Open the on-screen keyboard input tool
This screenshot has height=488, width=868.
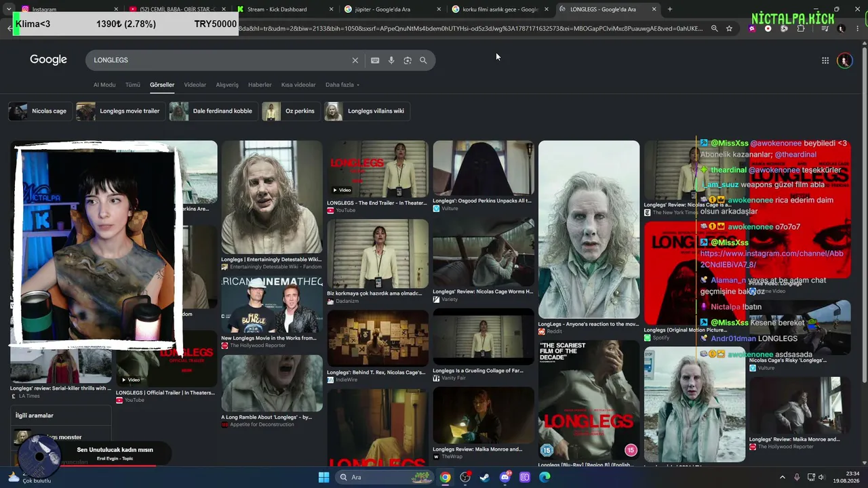(x=375, y=60)
